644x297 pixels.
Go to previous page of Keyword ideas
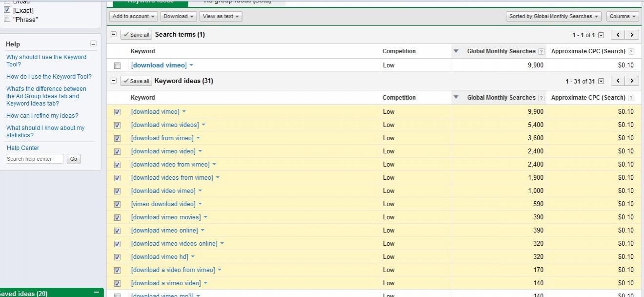coord(618,81)
